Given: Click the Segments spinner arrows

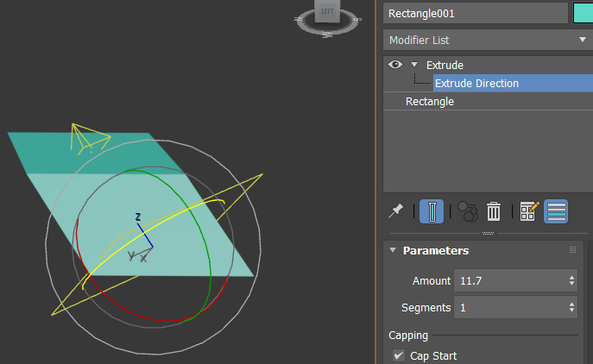Looking at the screenshot, I should tap(571, 307).
